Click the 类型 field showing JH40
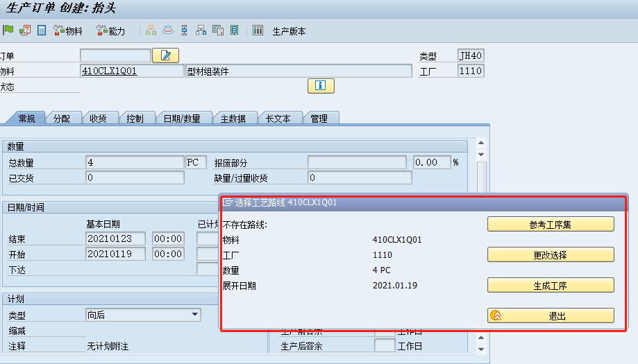The image size is (638, 364). click(471, 55)
